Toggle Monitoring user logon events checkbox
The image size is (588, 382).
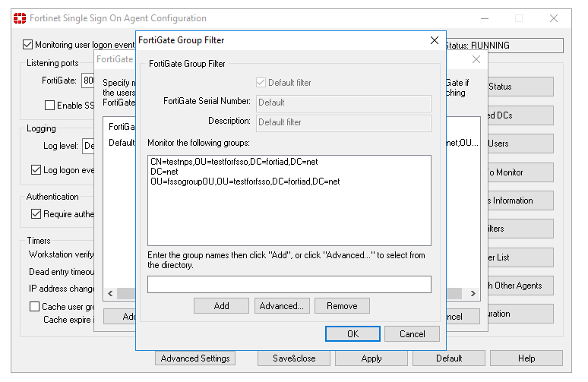click(27, 45)
